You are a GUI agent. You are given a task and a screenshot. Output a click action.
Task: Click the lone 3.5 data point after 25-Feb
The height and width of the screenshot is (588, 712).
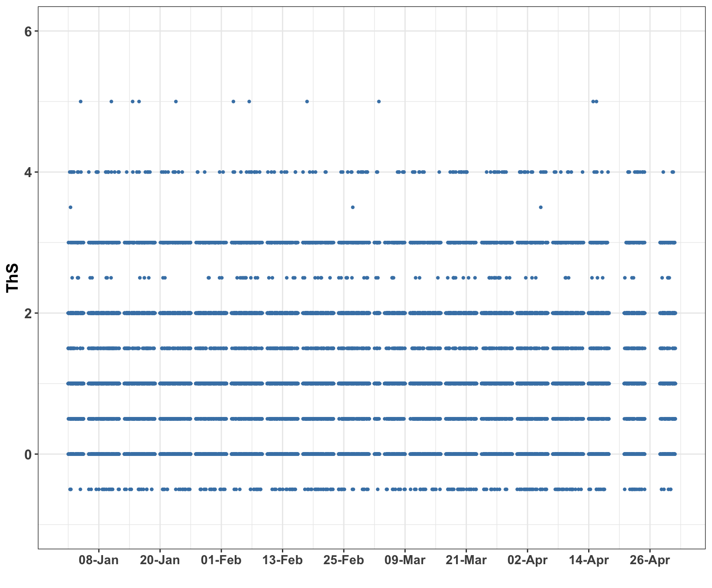353,207
